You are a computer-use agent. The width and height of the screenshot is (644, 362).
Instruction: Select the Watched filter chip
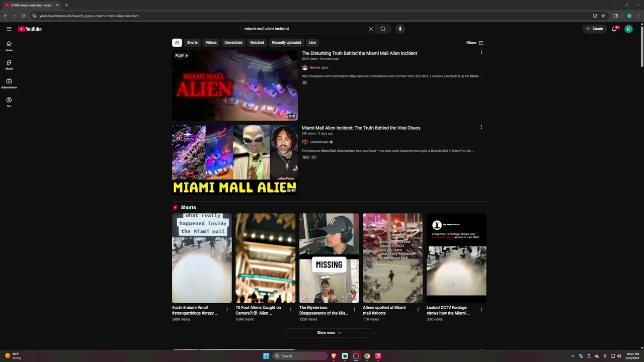(257, 43)
